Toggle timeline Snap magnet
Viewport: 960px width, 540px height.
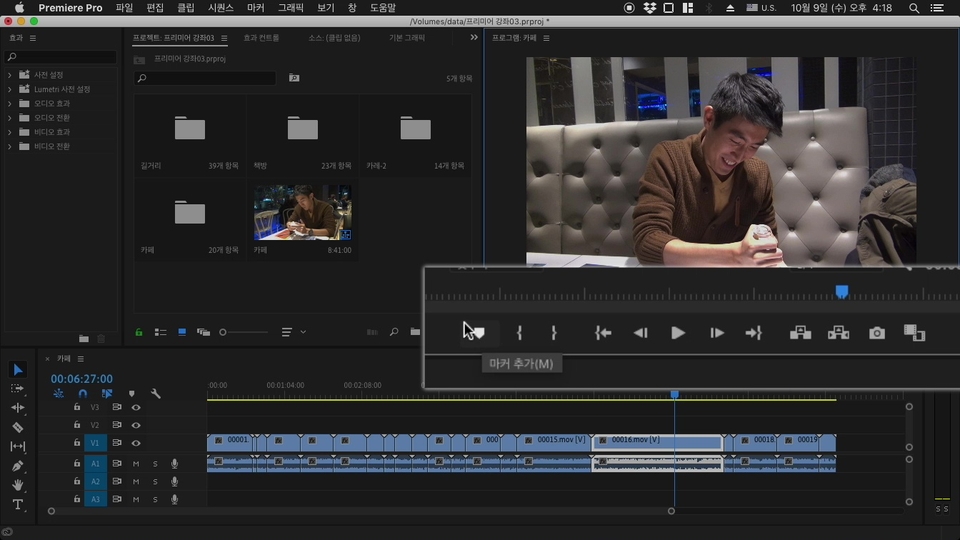(83, 394)
